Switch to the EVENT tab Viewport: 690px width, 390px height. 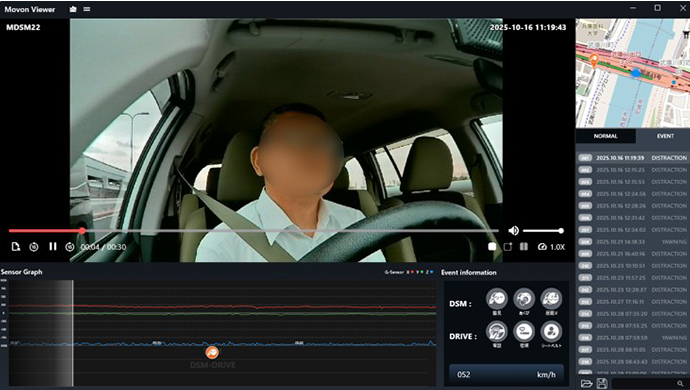pyautogui.click(x=665, y=136)
